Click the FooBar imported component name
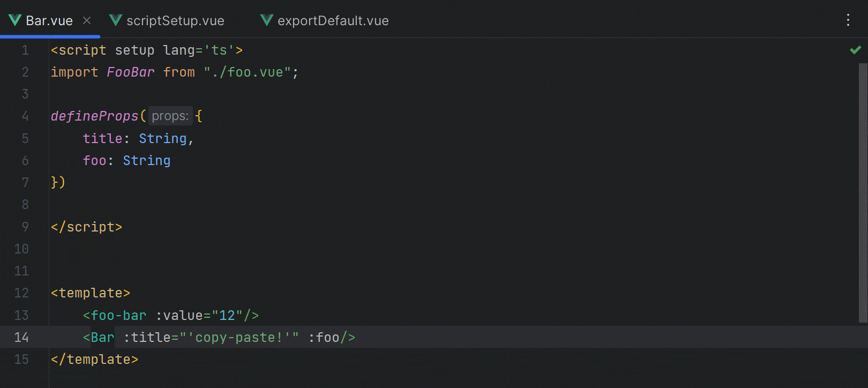 pyautogui.click(x=130, y=72)
